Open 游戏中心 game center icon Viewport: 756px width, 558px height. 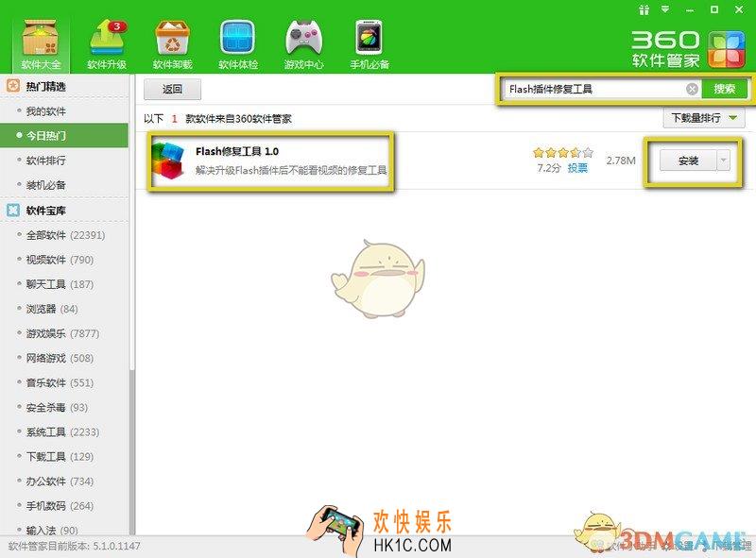click(303, 44)
